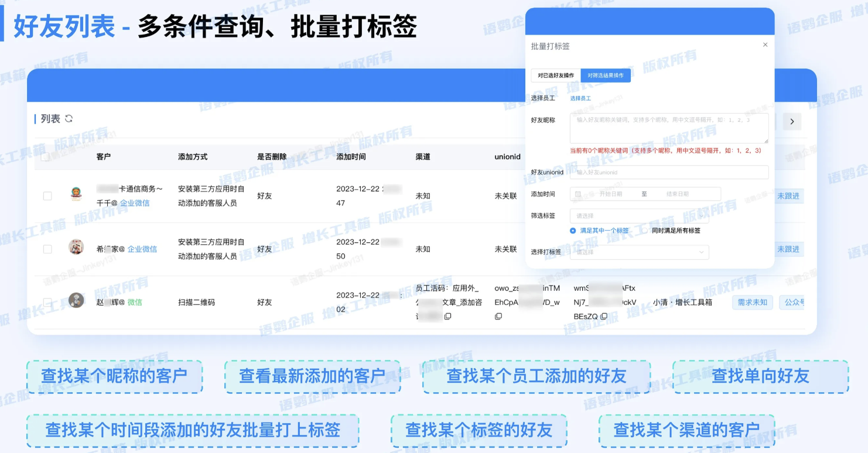Click the refresh icon beside 列表

69,119
